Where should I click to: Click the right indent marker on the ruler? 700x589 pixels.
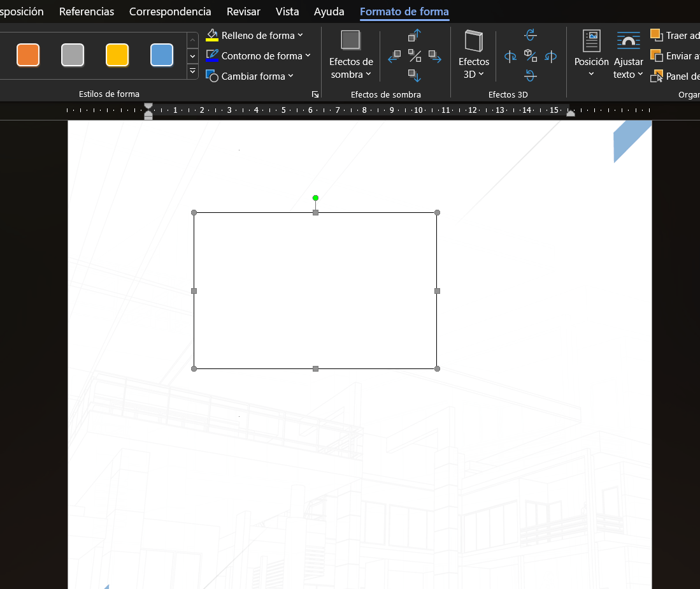[571, 113]
